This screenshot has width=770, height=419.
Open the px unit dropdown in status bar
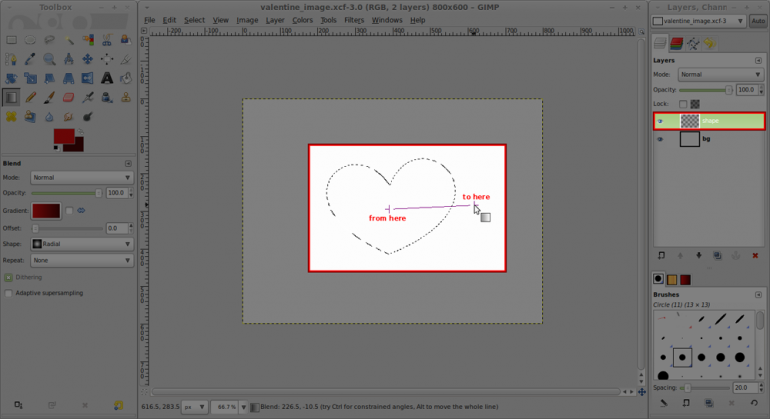click(194, 407)
